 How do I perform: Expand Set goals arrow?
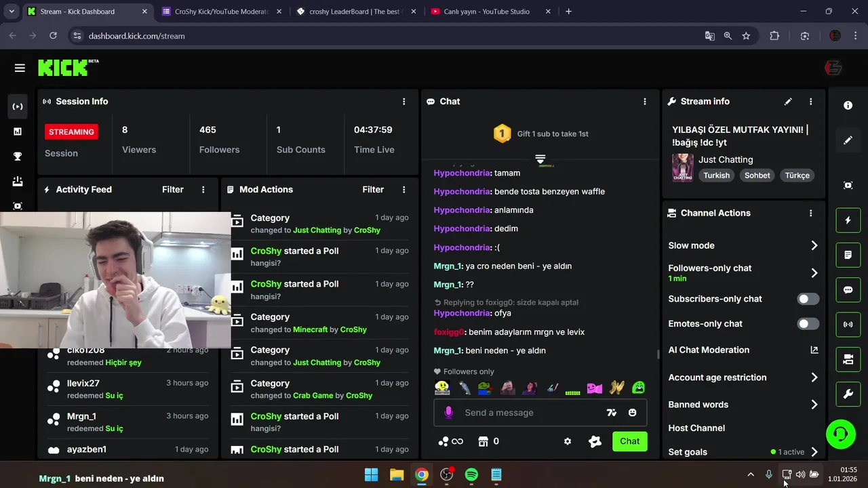[x=814, y=452]
